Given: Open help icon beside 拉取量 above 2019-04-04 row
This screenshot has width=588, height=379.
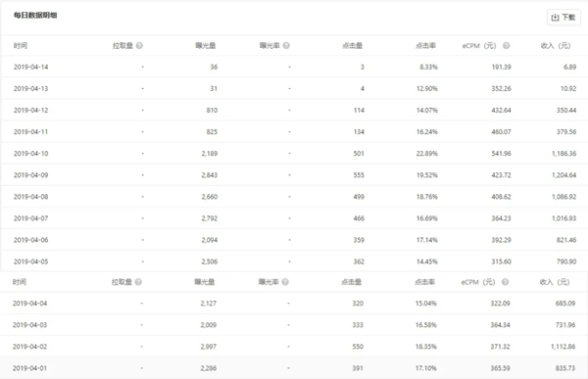Looking at the screenshot, I should click(x=138, y=282).
